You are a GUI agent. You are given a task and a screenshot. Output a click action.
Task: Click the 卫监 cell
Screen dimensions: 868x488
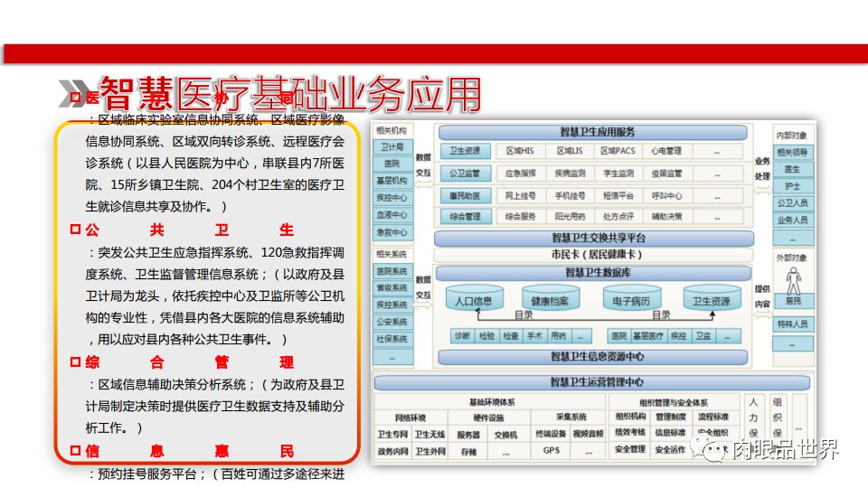pyautogui.click(x=703, y=336)
